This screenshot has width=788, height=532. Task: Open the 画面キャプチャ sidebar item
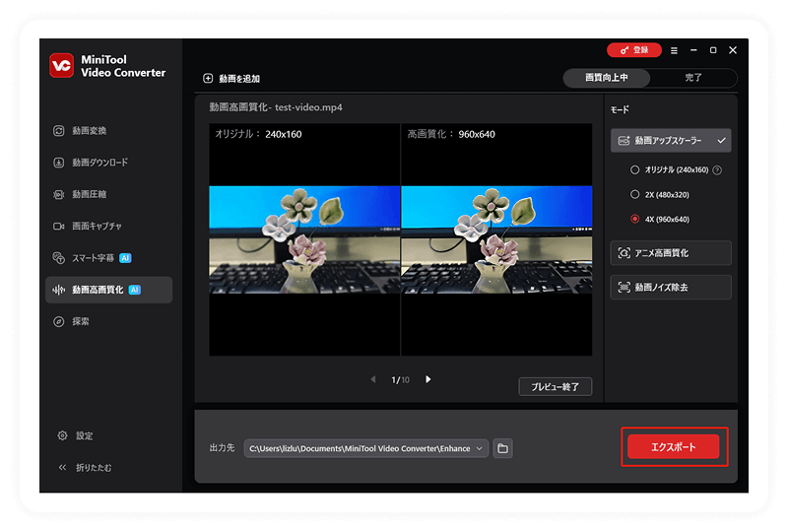pos(88,227)
